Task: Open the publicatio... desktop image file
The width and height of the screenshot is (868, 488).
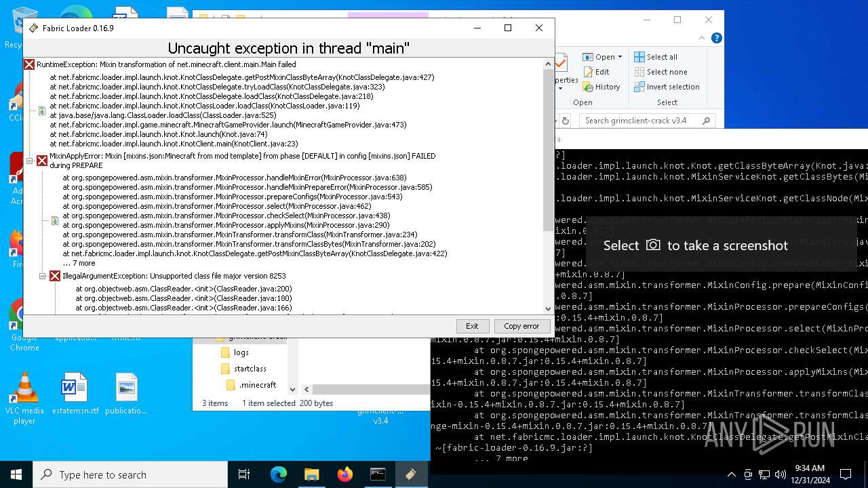Action: point(126,394)
